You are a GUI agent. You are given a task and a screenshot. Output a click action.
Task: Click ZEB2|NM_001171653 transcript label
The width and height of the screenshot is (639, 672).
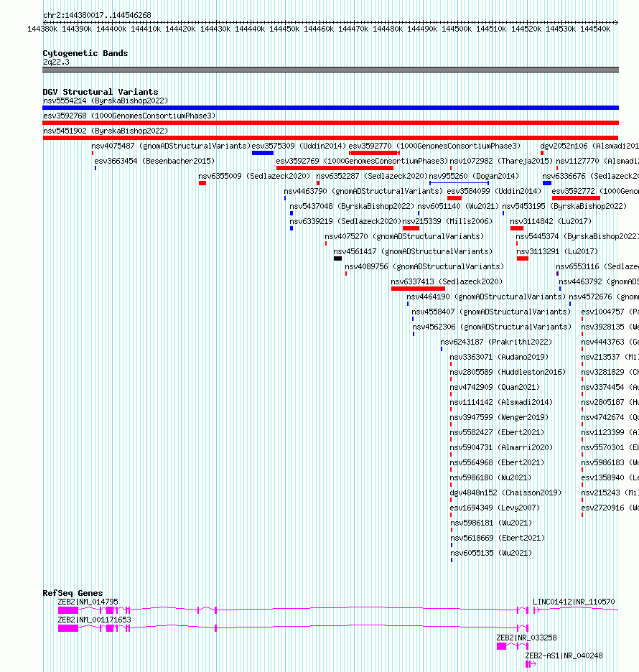click(94, 620)
